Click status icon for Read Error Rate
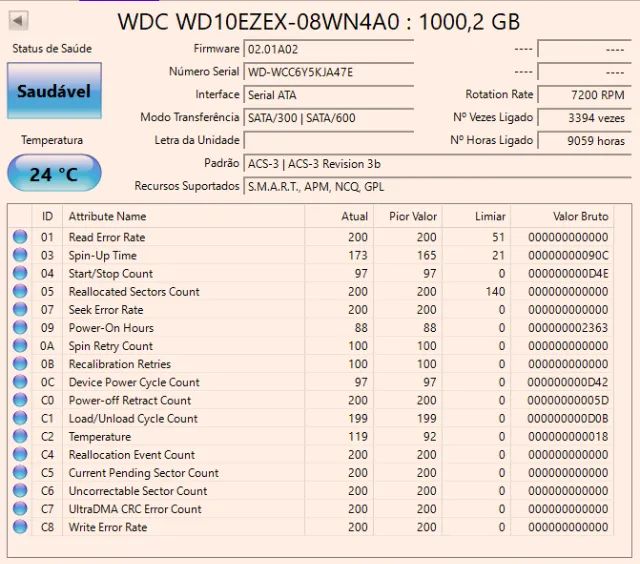Viewport: 640px width, 564px height. tap(20, 237)
